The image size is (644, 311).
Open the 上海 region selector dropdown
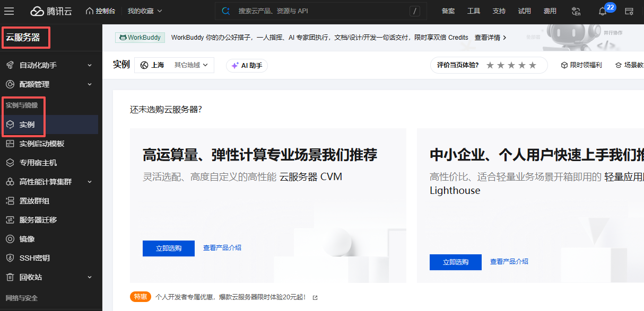coord(175,65)
